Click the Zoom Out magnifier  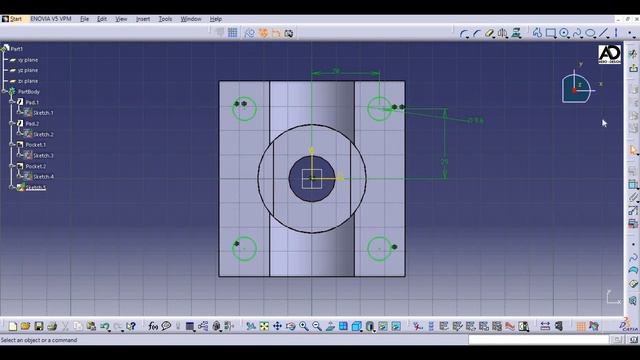point(317,326)
